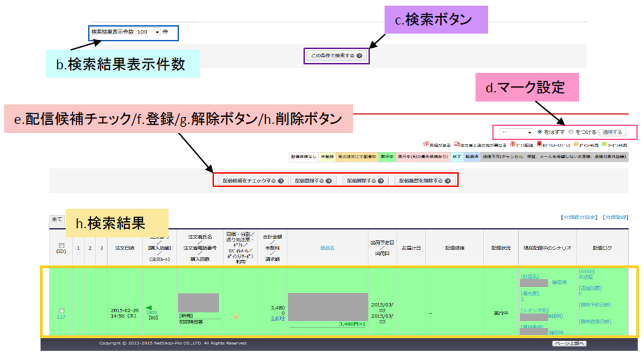
Task: Click the ページ上部へ button in footer
Action: (x=569, y=343)
